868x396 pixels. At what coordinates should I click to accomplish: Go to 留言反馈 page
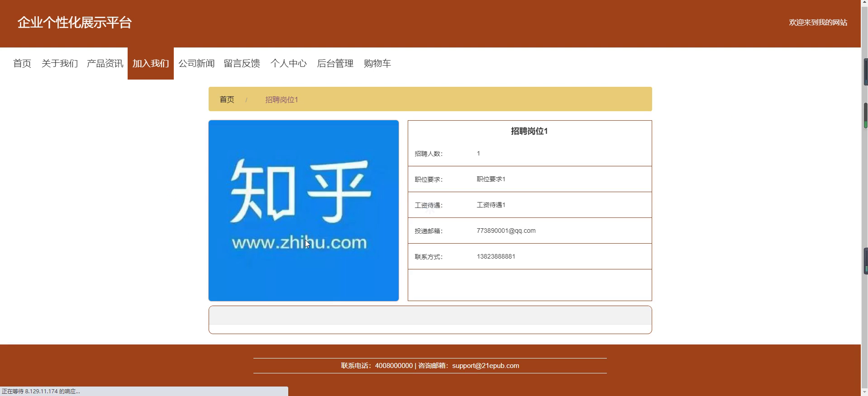pos(242,63)
